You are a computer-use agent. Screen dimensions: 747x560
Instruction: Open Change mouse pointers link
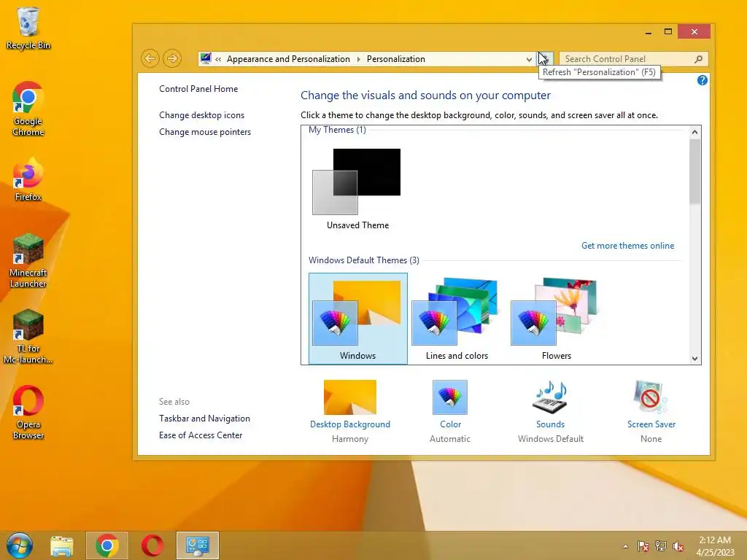(x=205, y=132)
